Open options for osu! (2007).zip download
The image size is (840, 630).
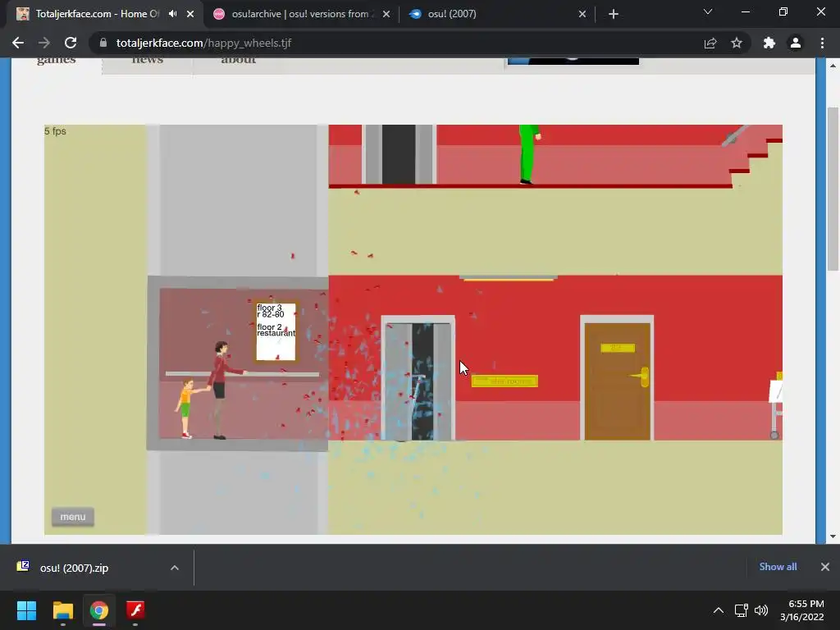click(175, 568)
